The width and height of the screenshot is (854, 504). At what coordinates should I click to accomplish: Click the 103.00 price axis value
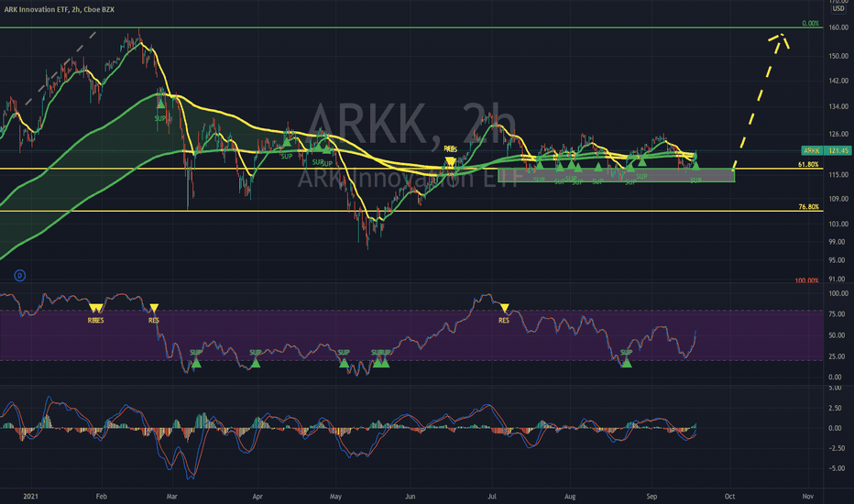click(x=838, y=224)
